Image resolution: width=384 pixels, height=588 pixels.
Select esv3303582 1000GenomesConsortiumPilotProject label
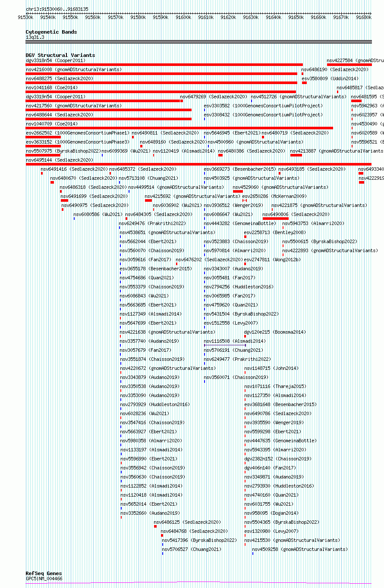[263, 106]
